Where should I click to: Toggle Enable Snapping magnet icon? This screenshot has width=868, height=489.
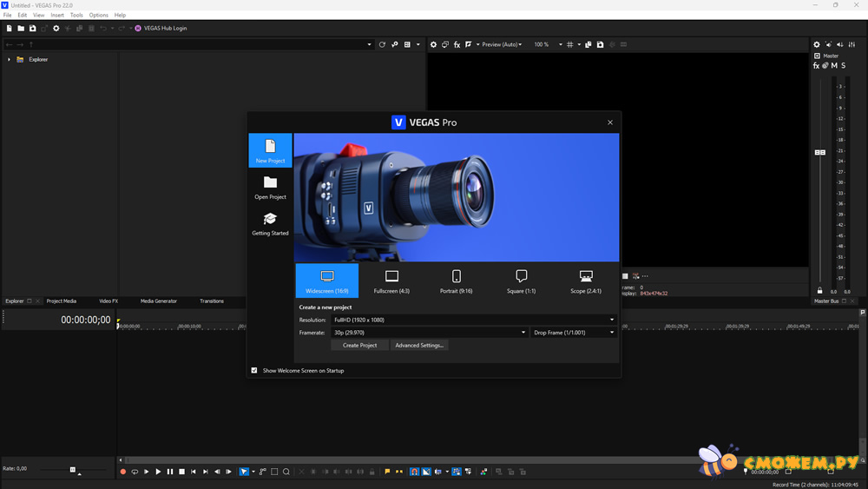414,472
